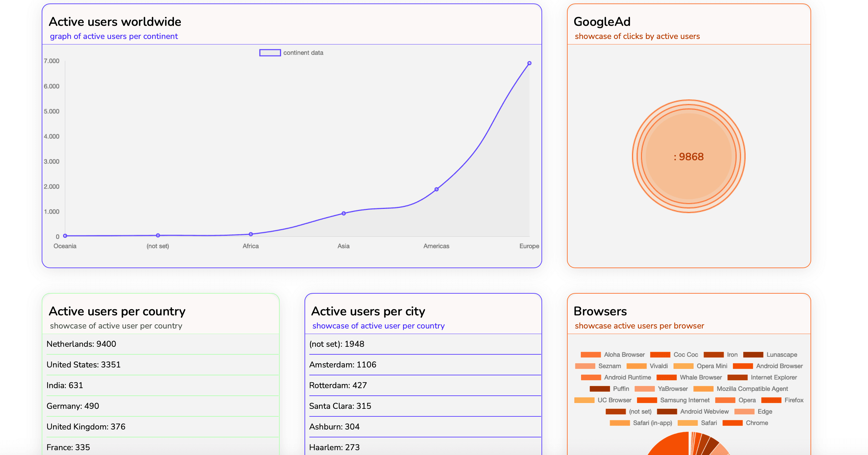The image size is (868, 455).
Task: Toggle Internet Explorer legend swatch
Action: point(737,377)
